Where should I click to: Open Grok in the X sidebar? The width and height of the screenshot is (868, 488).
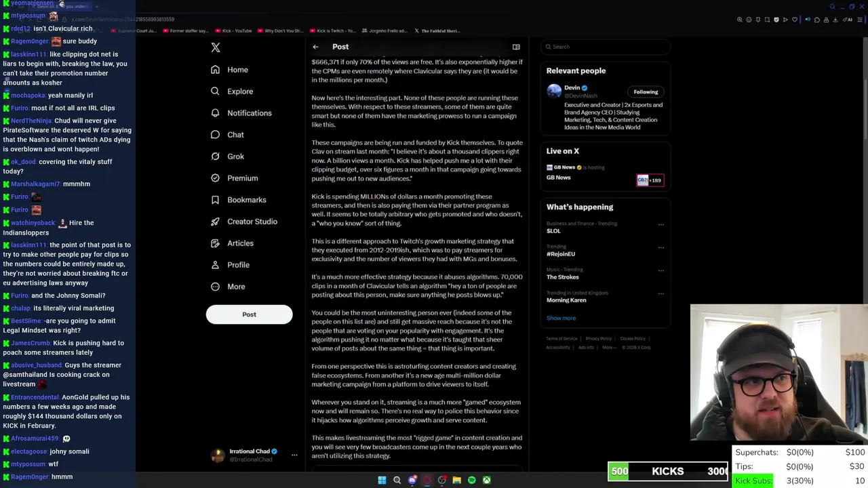(x=227, y=157)
